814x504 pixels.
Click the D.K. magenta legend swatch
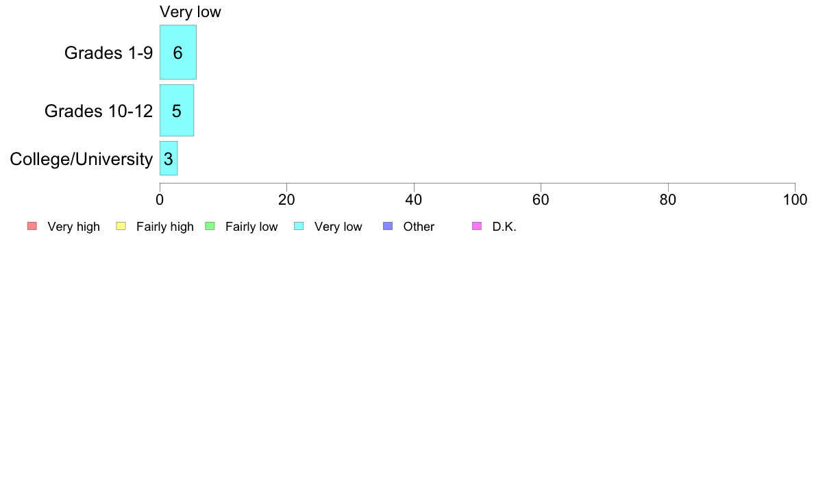(477, 226)
